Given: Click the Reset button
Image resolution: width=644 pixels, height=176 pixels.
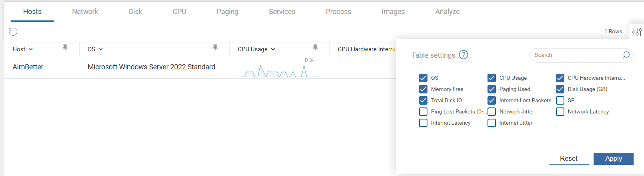Looking at the screenshot, I should coord(568,158).
